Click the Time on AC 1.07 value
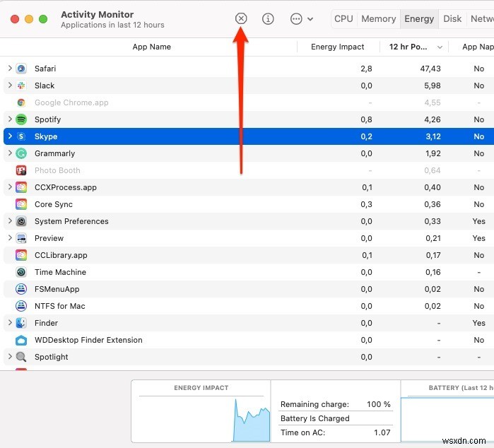Screen dimensions: 494x448 click(x=382, y=432)
